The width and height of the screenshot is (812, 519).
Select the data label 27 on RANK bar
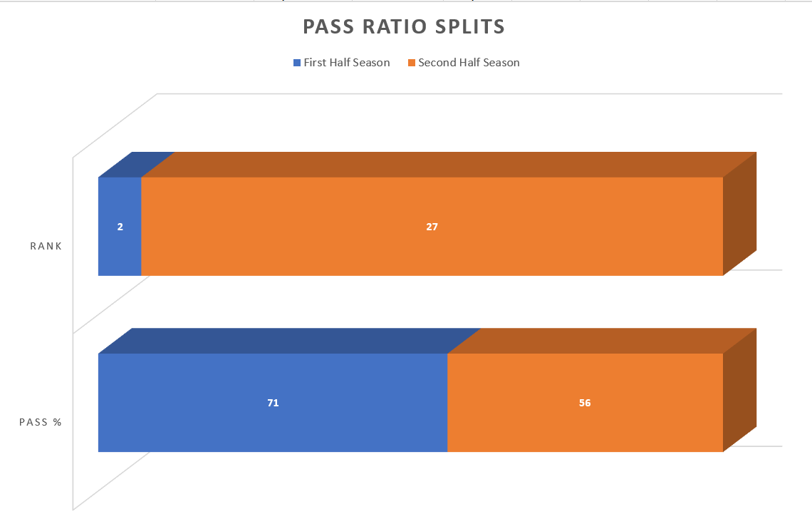[x=432, y=227]
